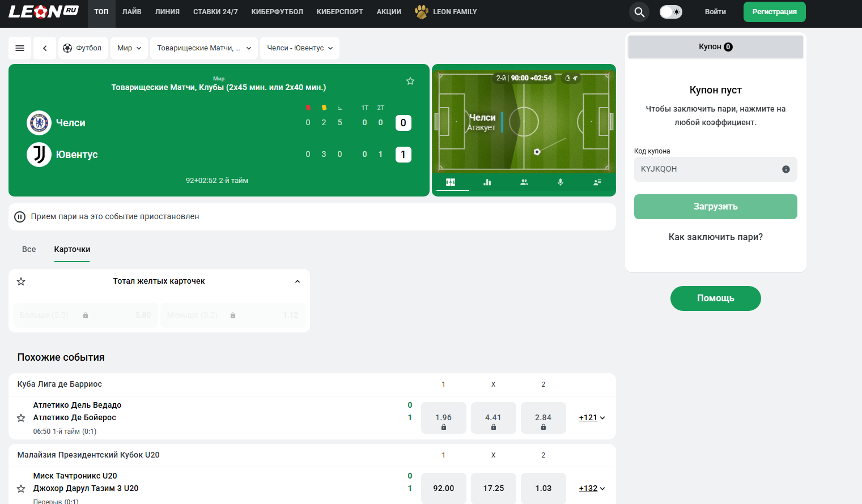Click the timer icon on the pitch
The height and width of the screenshot is (504, 862).
pyautogui.click(x=568, y=78)
